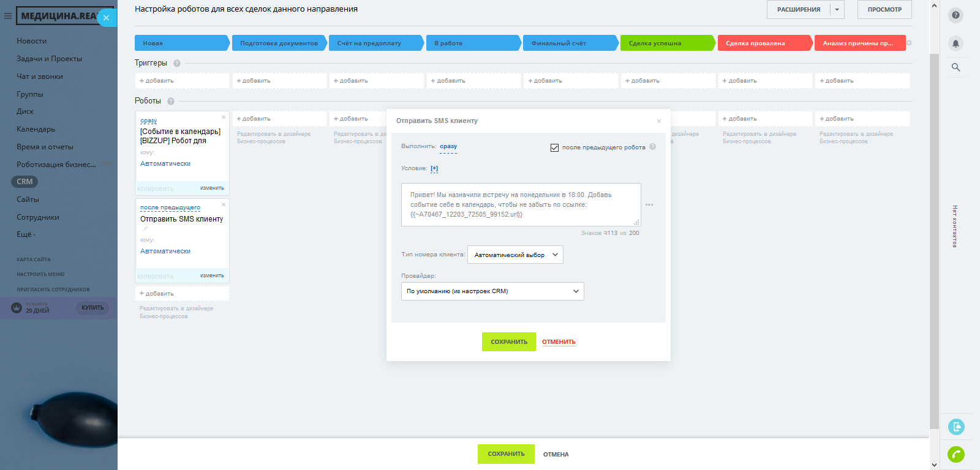This screenshot has height=470, width=980.
Task: Click ПРИГЛАСИТЬ СОТРУДНИКОВ link
Action: pyautogui.click(x=53, y=289)
